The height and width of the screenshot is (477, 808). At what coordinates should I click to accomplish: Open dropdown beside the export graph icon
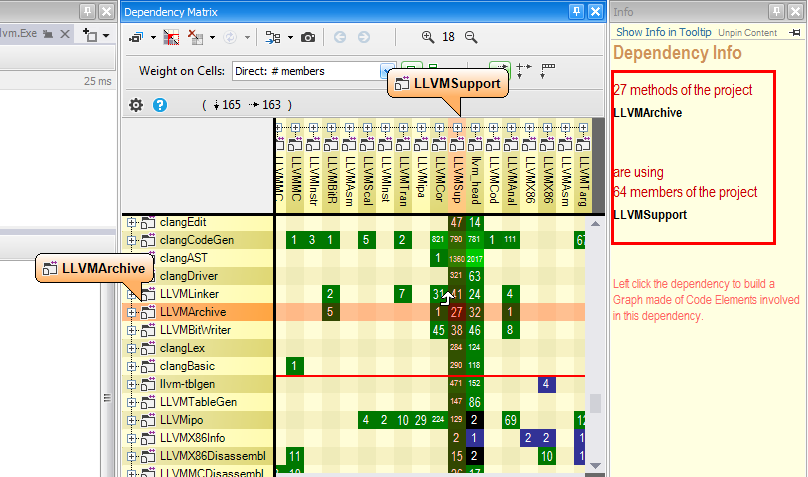[290, 38]
